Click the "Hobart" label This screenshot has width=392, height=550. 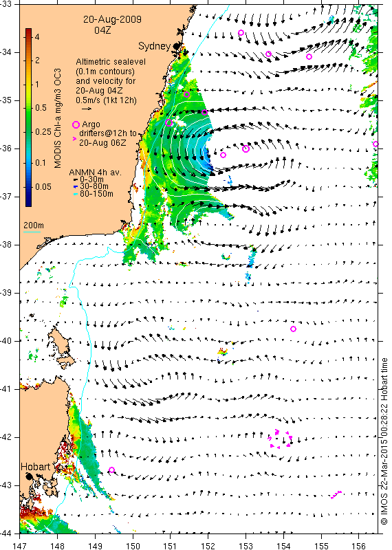tap(36, 467)
